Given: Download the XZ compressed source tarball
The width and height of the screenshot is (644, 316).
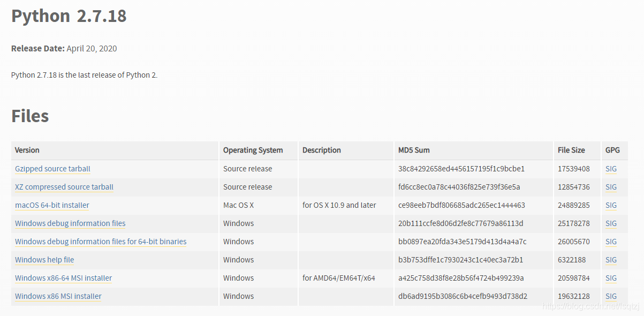Looking at the screenshot, I should pyautogui.click(x=64, y=187).
